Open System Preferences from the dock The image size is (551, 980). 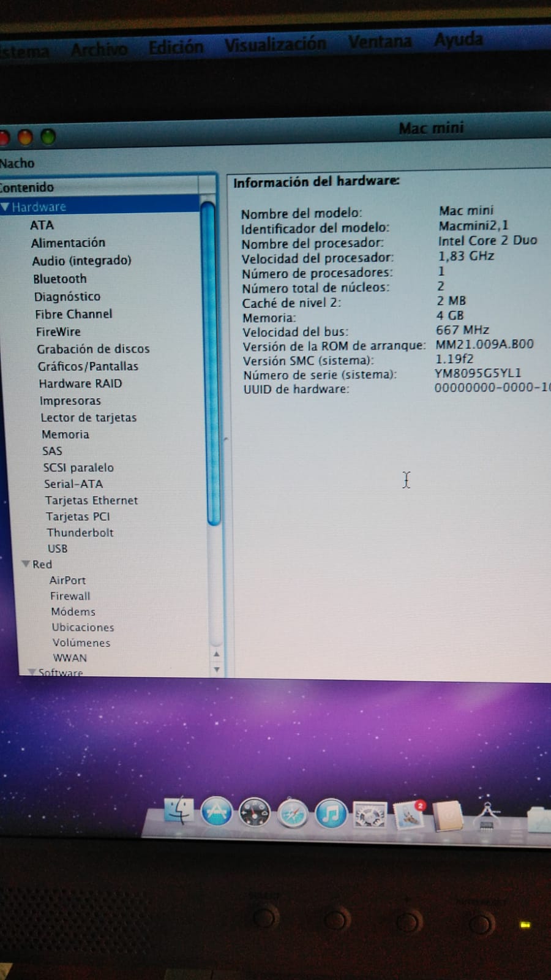point(370,815)
